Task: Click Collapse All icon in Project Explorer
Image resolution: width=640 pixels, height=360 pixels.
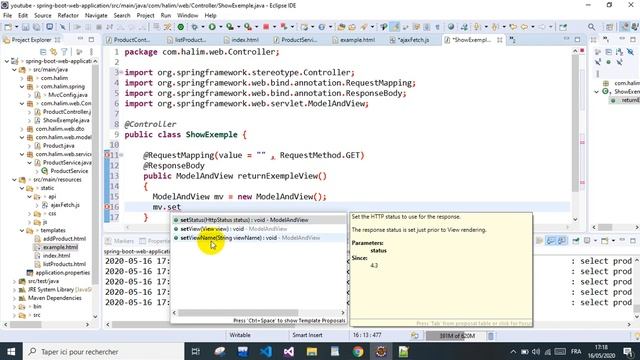Action: (x=43, y=52)
